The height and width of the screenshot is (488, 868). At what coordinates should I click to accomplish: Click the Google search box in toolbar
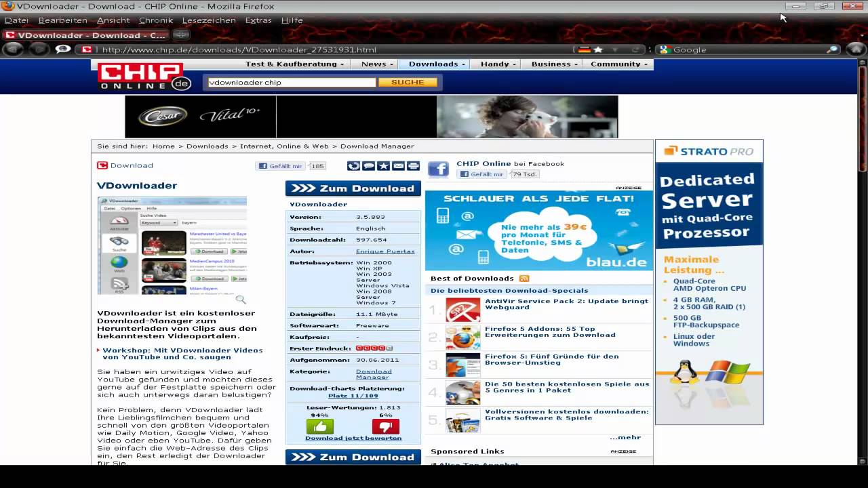coord(749,49)
